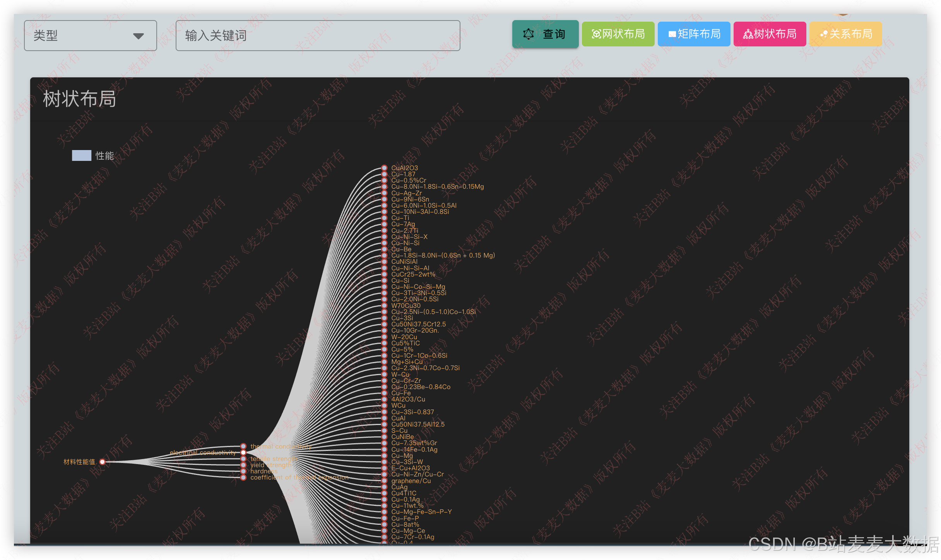Switch to 矩阵布局 layout

click(694, 34)
